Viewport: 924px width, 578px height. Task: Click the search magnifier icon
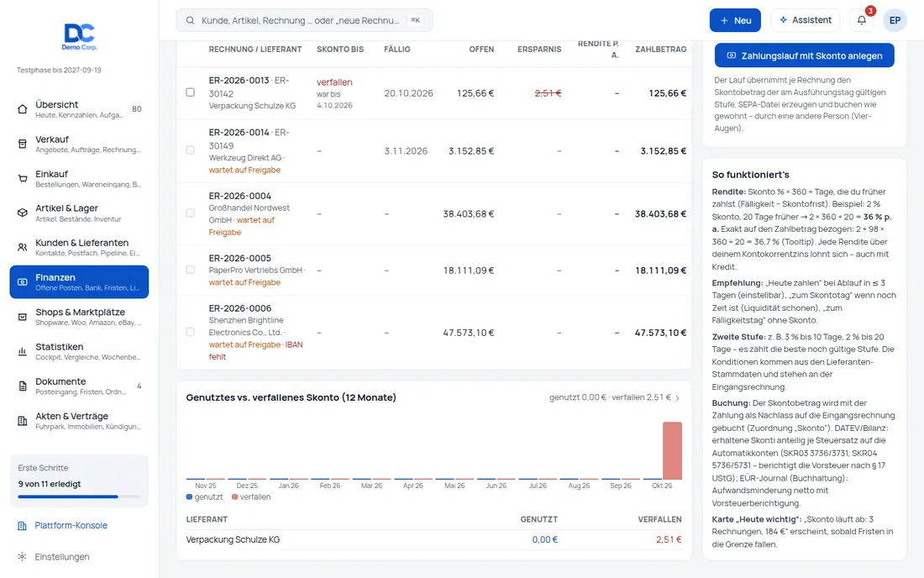pos(191,21)
